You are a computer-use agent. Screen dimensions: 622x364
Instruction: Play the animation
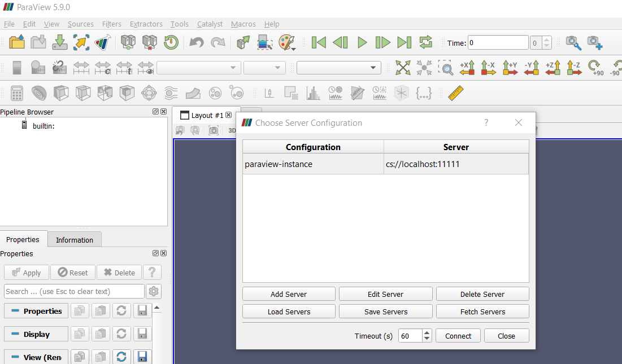[362, 42]
